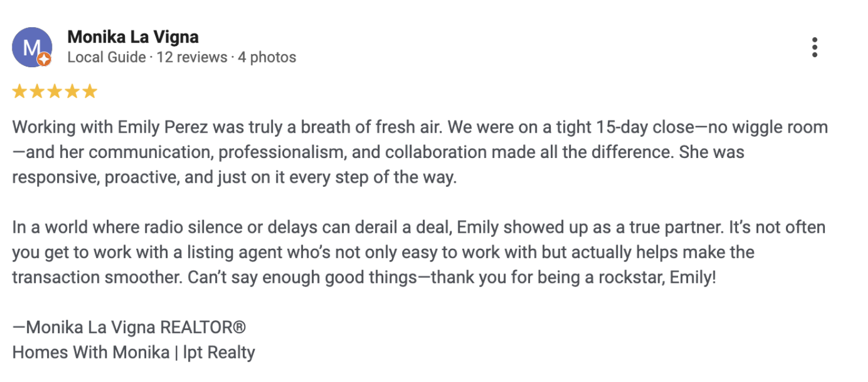The image size is (868, 382).
Task: Click the Homes With Monika text
Action: [x=91, y=353]
